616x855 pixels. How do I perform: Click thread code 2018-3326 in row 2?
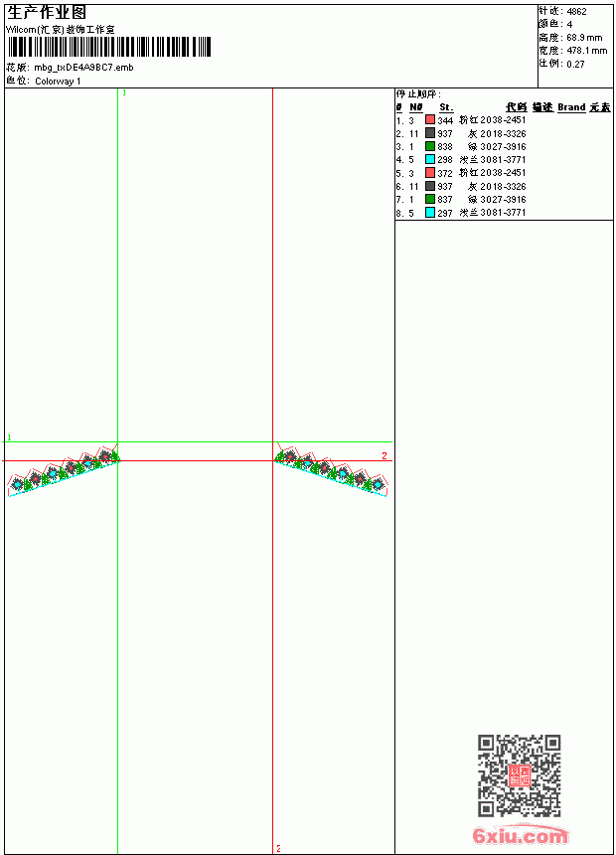click(x=503, y=133)
